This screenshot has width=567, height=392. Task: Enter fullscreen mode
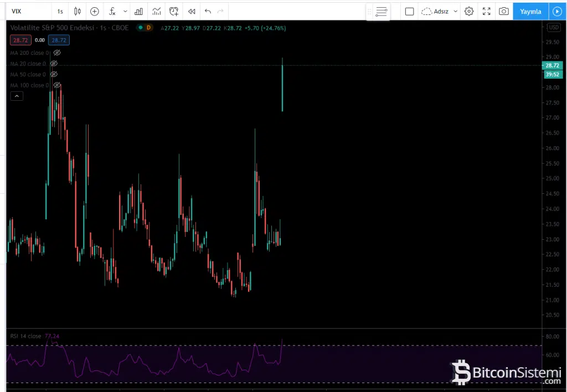click(x=486, y=11)
